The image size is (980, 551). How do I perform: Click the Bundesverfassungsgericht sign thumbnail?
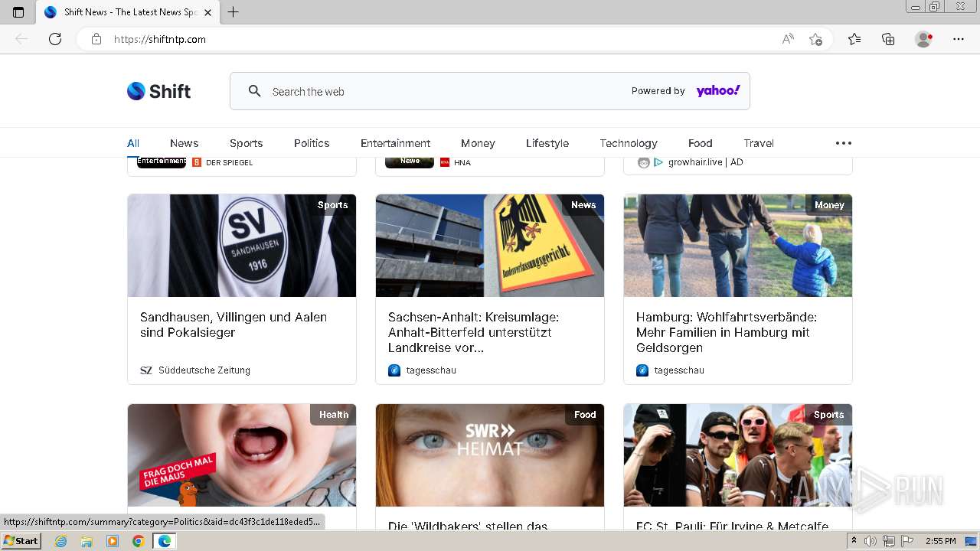(490, 246)
